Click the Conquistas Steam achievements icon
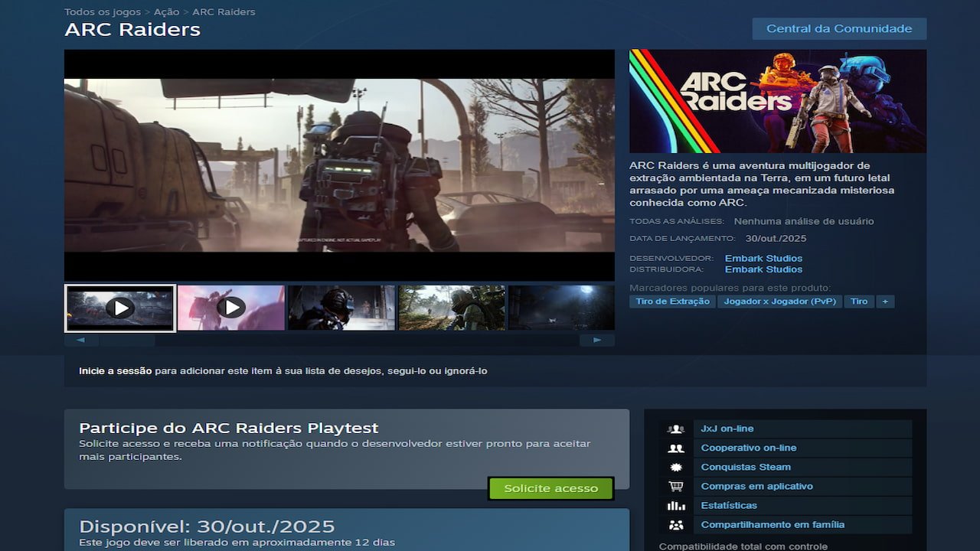This screenshot has width=980, height=551. tap(675, 467)
